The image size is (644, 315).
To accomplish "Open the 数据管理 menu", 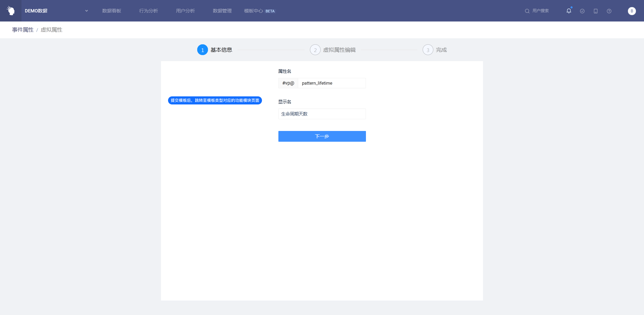I will pyautogui.click(x=222, y=11).
